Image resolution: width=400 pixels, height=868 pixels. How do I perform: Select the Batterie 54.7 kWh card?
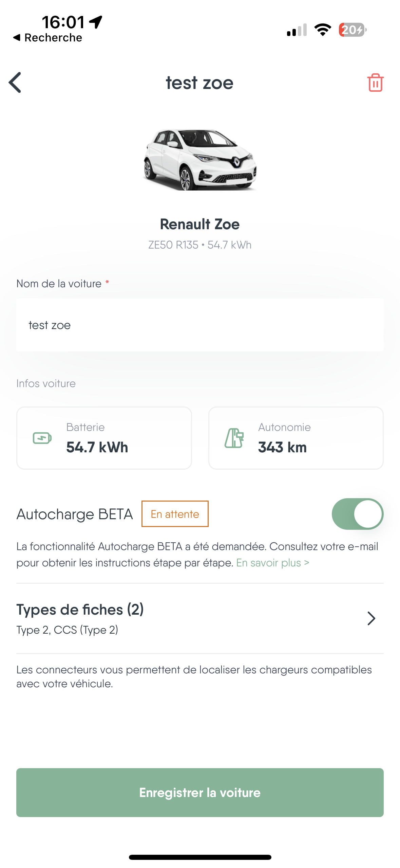tap(104, 438)
